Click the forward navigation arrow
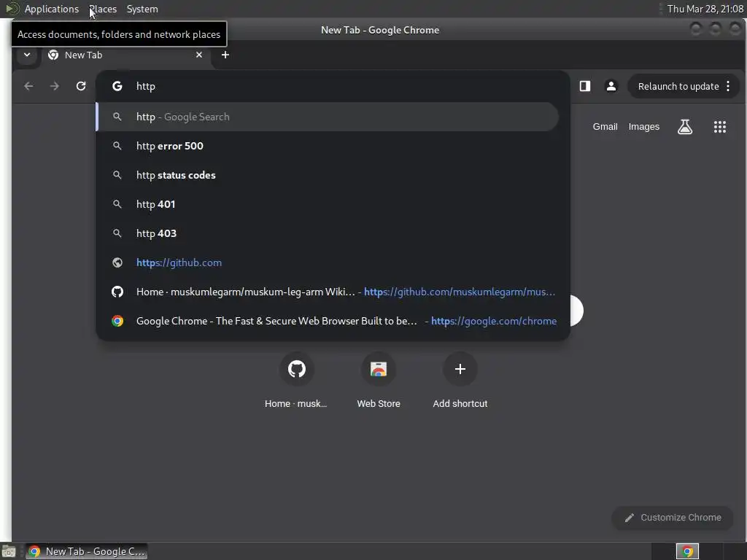The image size is (747, 560). pyautogui.click(x=55, y=86)
